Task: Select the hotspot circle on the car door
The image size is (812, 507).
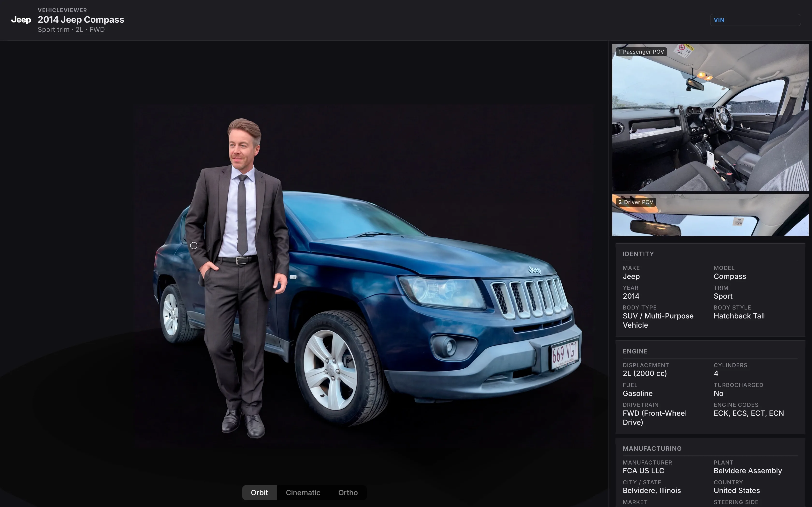Action: click(x=194, y=246)
